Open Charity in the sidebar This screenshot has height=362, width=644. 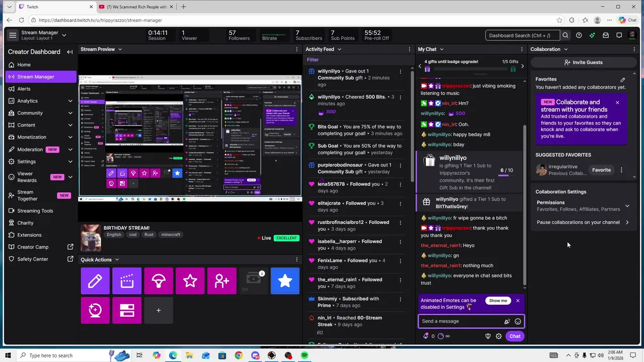pyautogui.click(x=41, y=223)
